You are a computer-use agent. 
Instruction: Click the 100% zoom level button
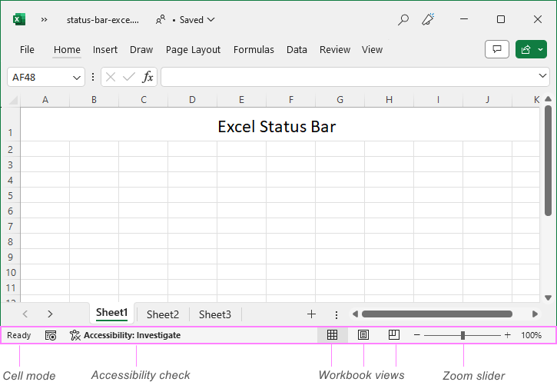coord(531,335)
